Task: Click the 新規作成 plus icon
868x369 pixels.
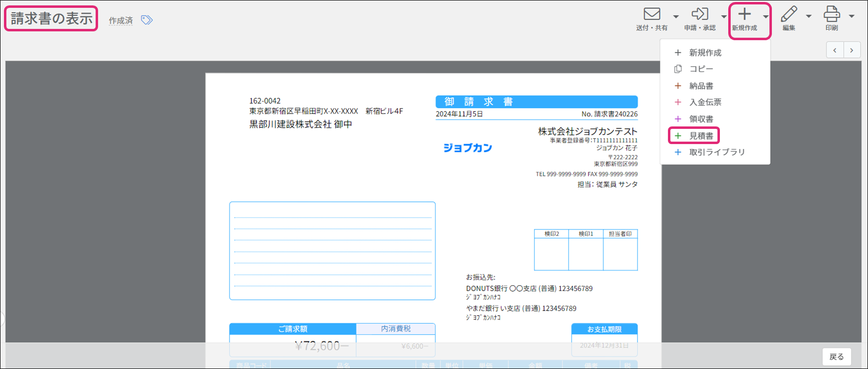Action: [x=744, y=14]
